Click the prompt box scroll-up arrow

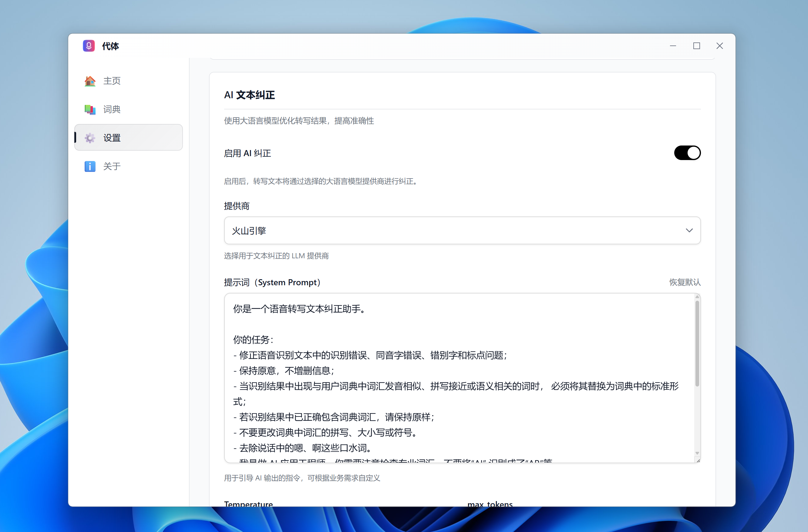tap(697, 297)
